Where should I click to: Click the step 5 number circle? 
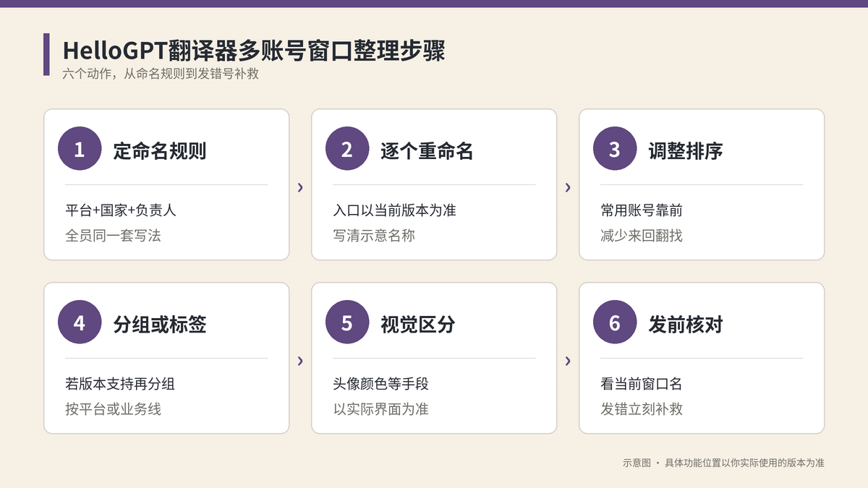pos(347,323)
